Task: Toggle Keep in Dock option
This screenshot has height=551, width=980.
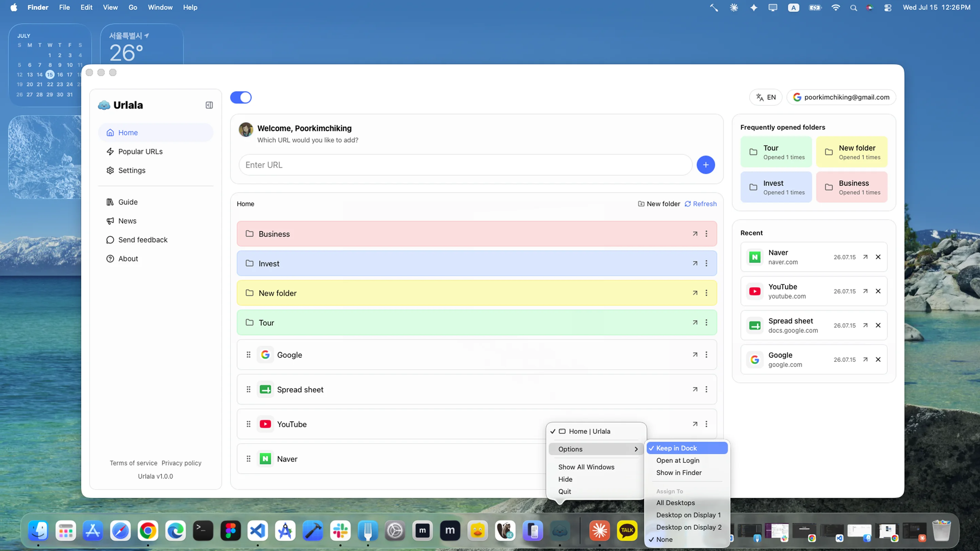Action: pyautogui.click(x=687, y=448)
